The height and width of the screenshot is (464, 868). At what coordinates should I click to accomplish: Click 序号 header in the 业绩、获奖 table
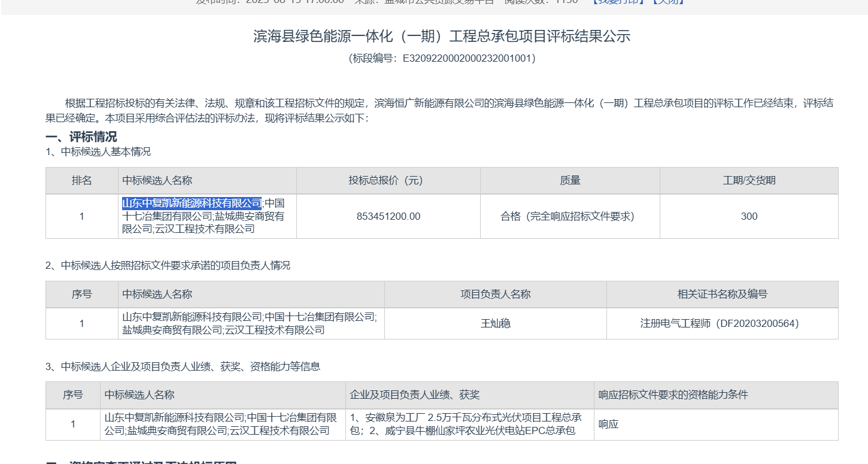click(73, 395)
